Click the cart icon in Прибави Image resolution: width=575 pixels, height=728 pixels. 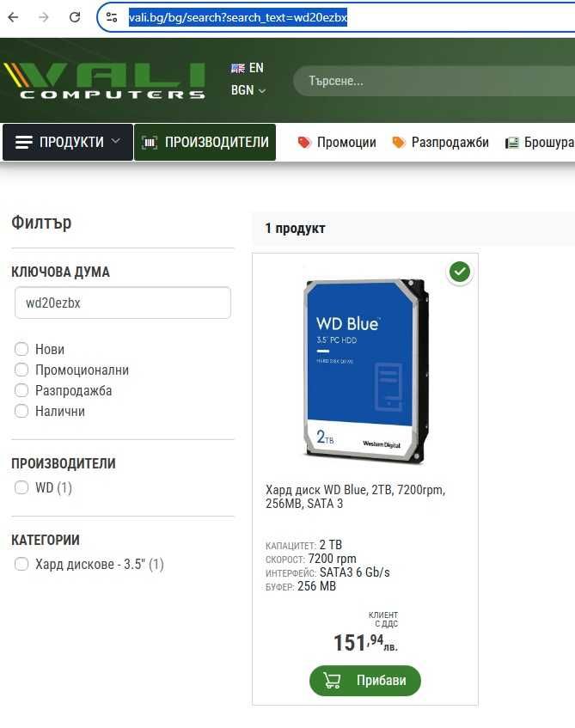[332, 681]
